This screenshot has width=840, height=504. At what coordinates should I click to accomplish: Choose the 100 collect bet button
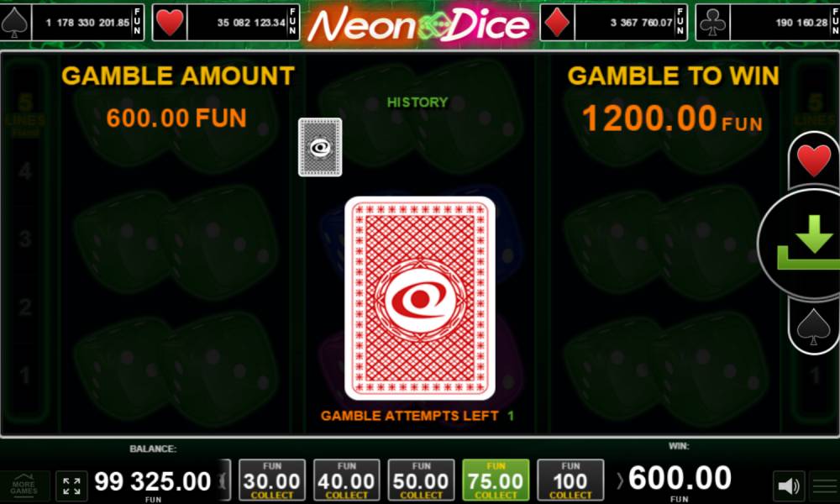570,480
